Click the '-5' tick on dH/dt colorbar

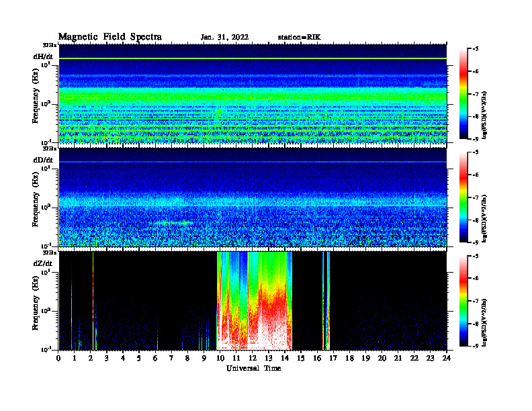tap(476, 49)
